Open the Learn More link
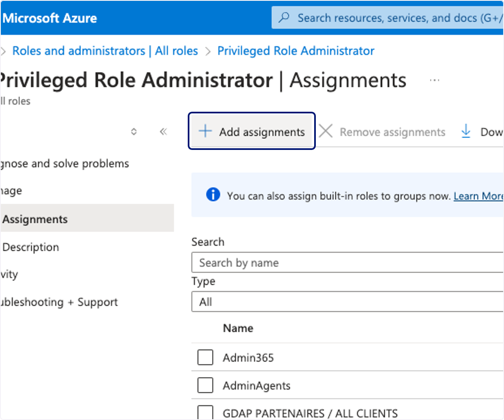This screenshot has width=504, height=420. coord(478,196)
